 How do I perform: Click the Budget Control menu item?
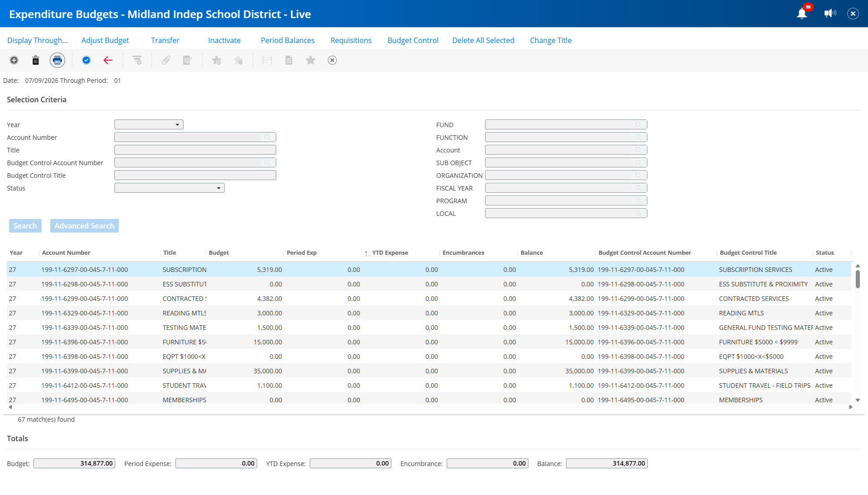click(413, 40)
